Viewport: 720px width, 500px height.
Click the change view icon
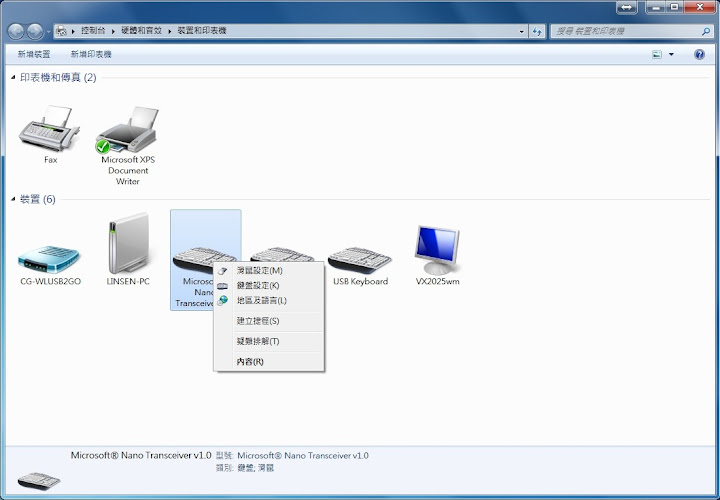pyautogui.click(x=657, y=55)
